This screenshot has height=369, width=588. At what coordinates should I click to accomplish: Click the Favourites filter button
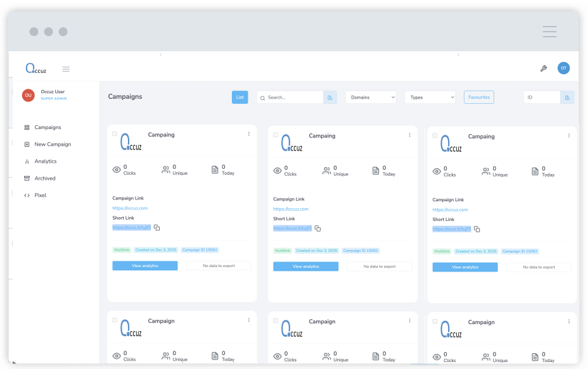(478, 97)
